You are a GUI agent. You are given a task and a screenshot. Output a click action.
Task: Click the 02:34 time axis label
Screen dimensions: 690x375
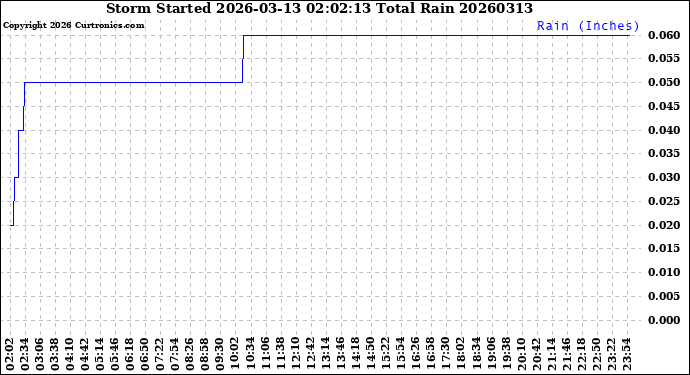(25, 354)
